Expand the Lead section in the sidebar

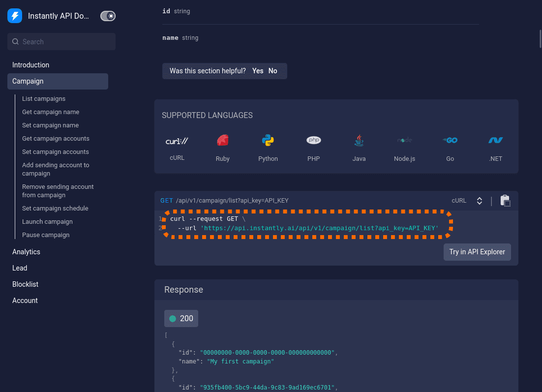(x=20, y=268)
